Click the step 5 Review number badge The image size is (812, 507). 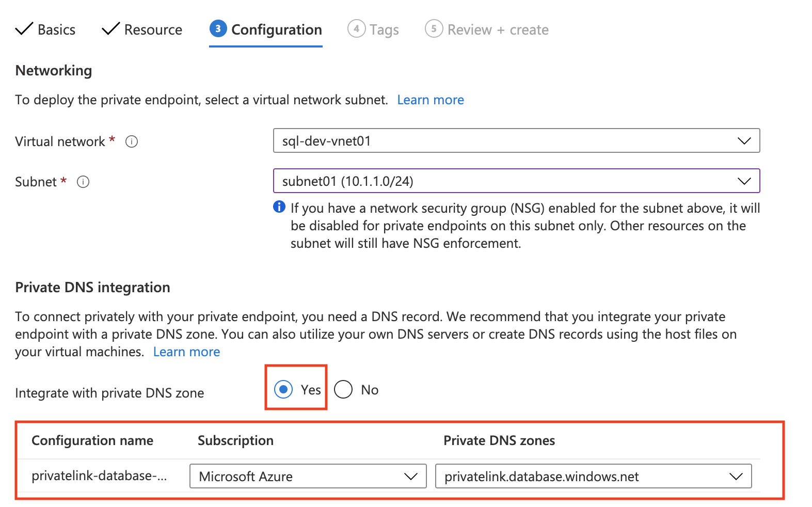pyautogui.click(x=434, y=29)
